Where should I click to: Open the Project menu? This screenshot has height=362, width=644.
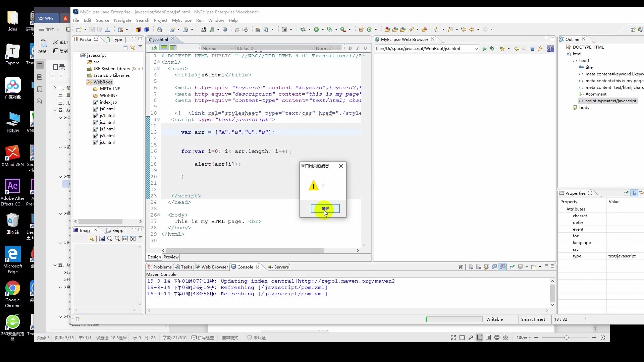pos(160,20)
